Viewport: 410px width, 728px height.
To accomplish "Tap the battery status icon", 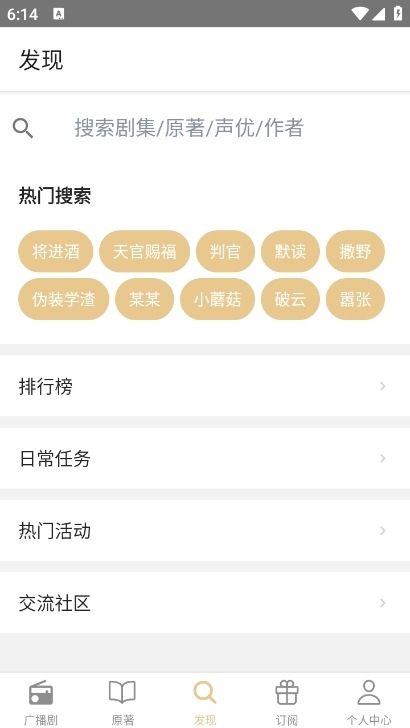I will [x=398, y=13].
